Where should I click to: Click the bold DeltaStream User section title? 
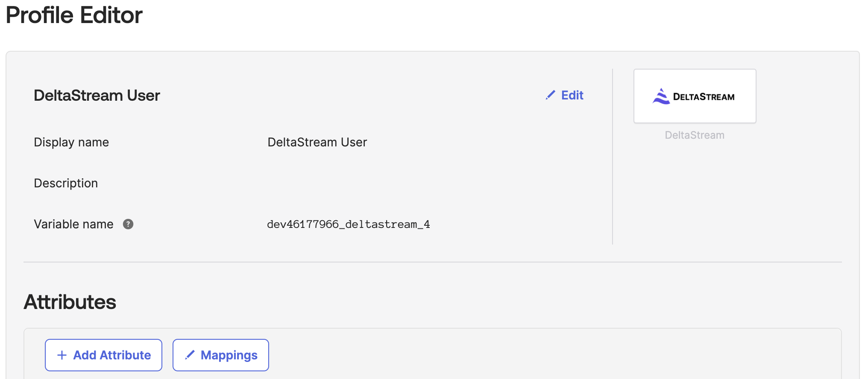(97, 95)
